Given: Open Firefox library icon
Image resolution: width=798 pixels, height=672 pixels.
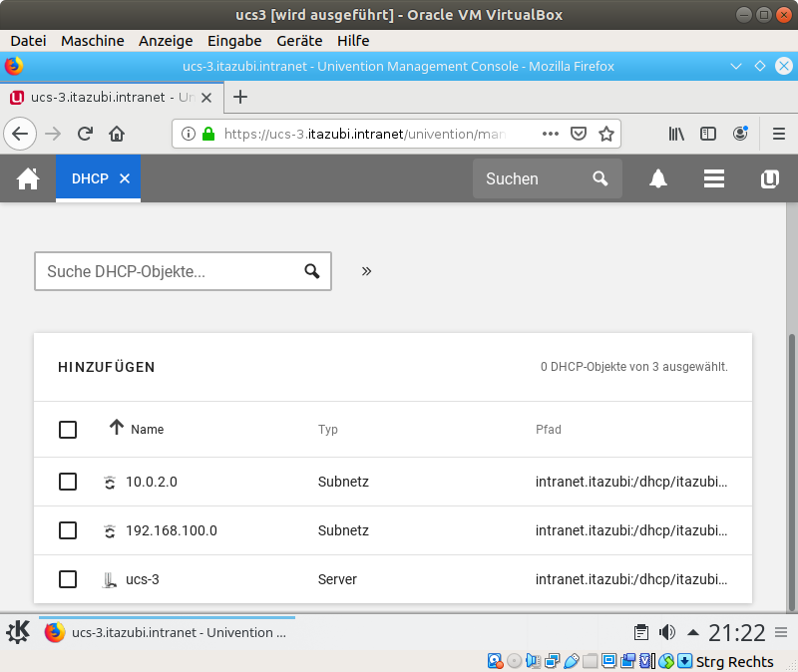Looking at the screenshot, I should coord(676,134).
